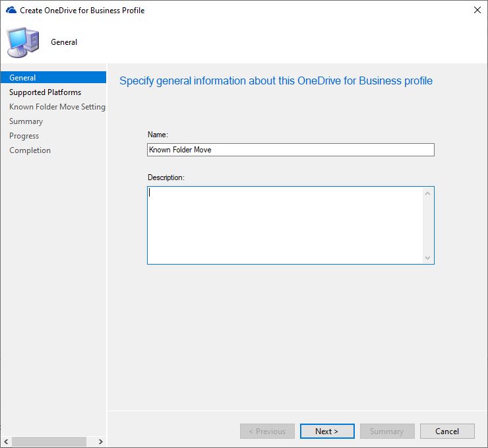Click the Name field containing Known Folder Move

click(x=290, y=150)
